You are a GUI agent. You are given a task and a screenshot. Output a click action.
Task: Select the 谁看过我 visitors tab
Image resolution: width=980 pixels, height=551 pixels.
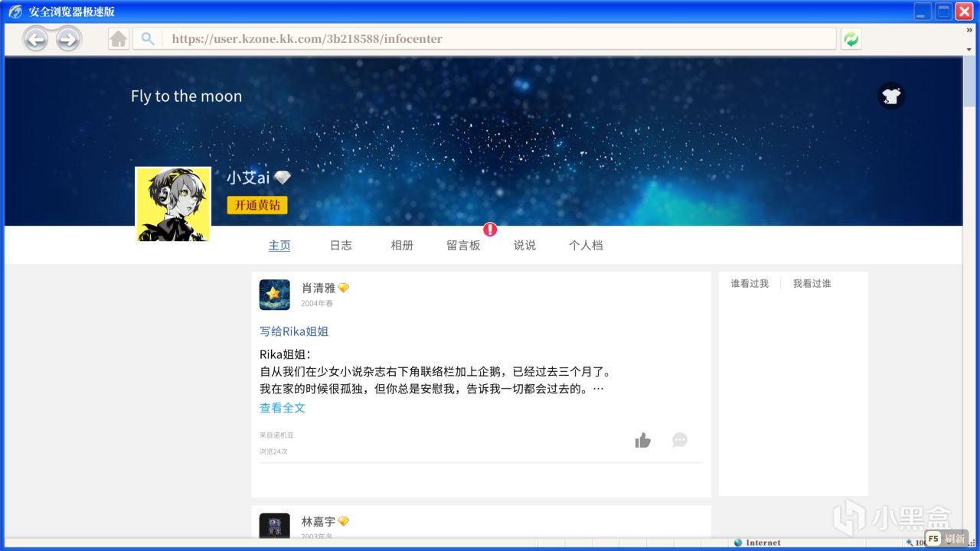click(x=750, y=284)
